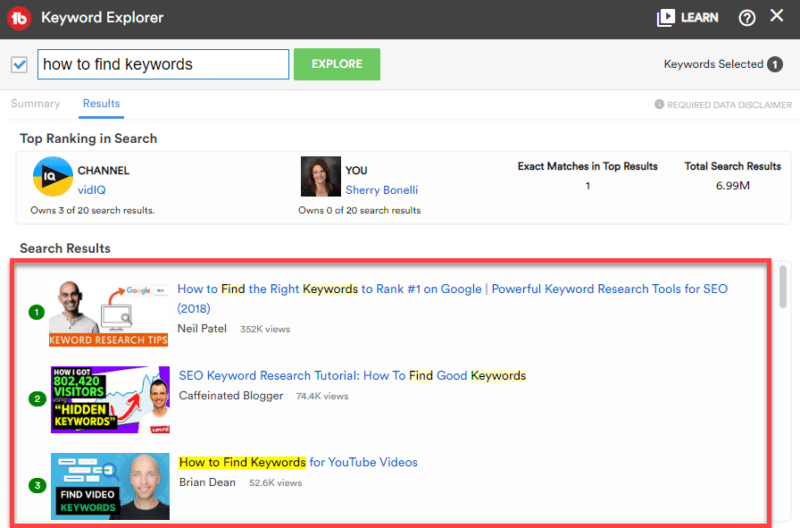Click the Keywords Selected count badge

point(774,65)
